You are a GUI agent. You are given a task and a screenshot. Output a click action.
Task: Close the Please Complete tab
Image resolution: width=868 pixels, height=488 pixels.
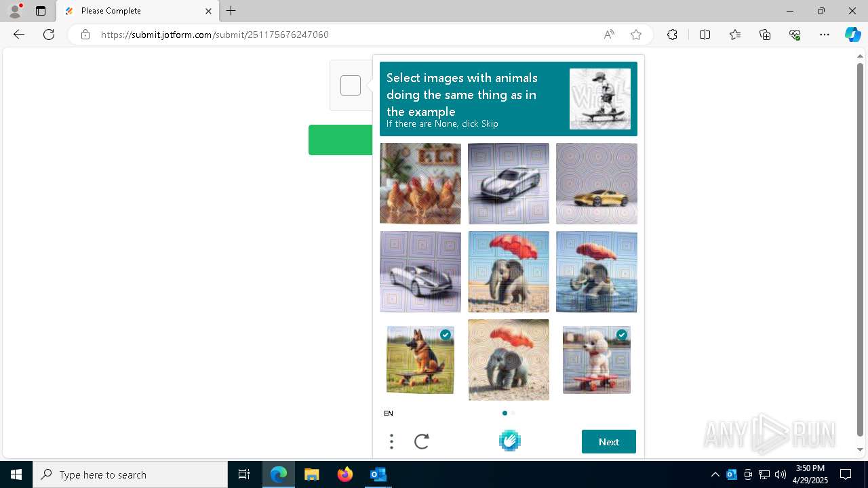click(x=208, y=11)
